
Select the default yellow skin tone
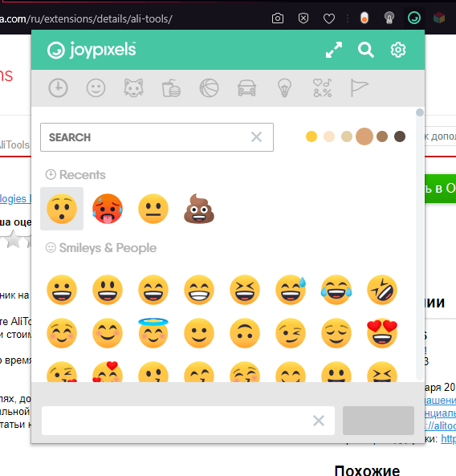coord(311,136)
